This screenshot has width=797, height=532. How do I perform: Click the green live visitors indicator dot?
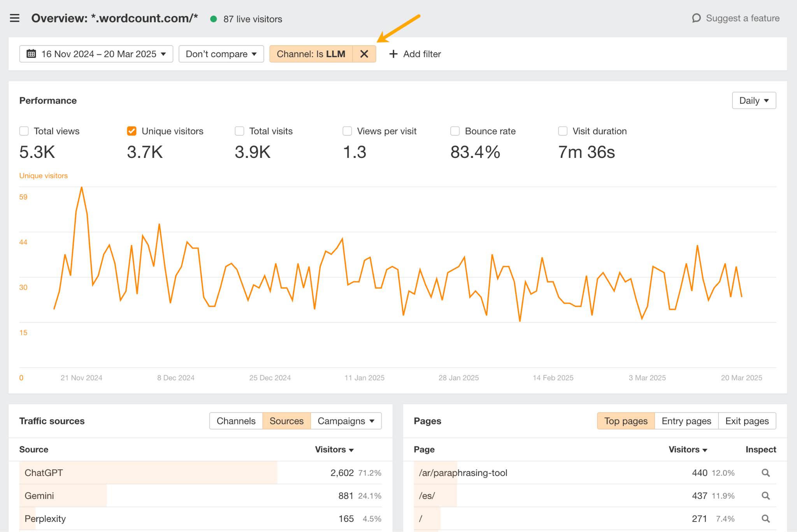(x=213, y=19)
